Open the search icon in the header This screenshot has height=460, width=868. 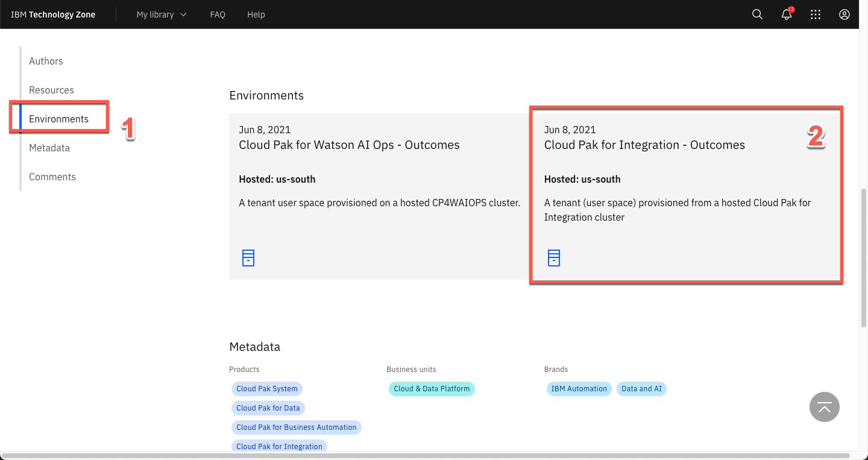757,14
